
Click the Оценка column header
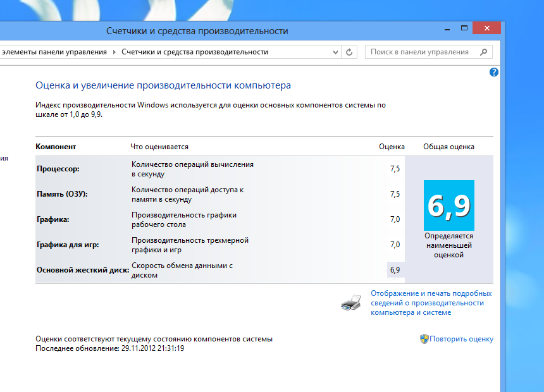[x=392, y=147]
